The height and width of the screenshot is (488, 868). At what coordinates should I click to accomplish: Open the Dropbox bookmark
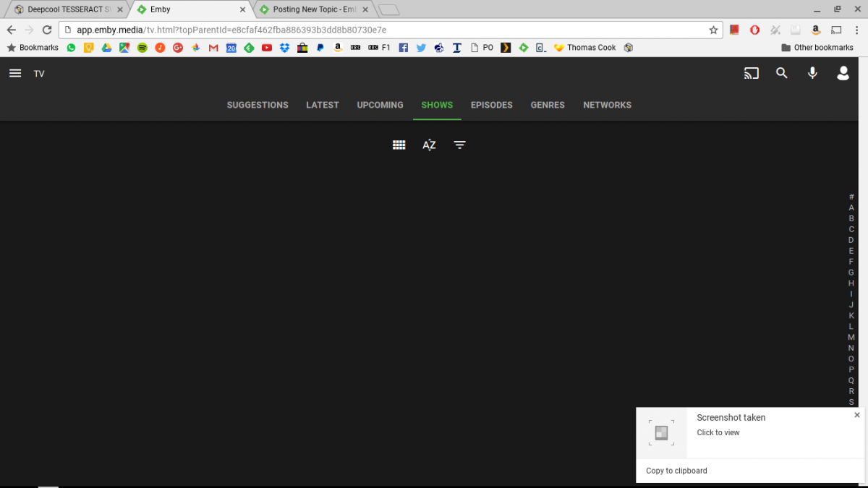pos(284,48)
